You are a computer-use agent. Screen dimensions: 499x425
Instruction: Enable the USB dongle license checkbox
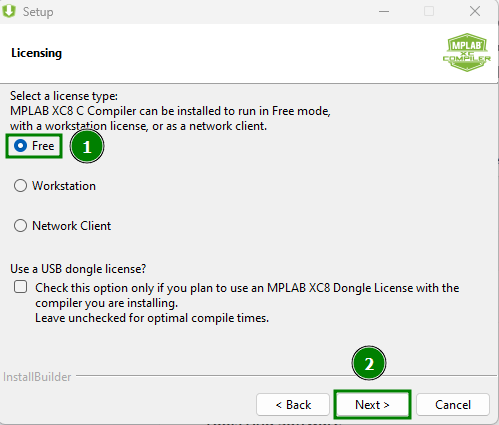pos(20,287)
